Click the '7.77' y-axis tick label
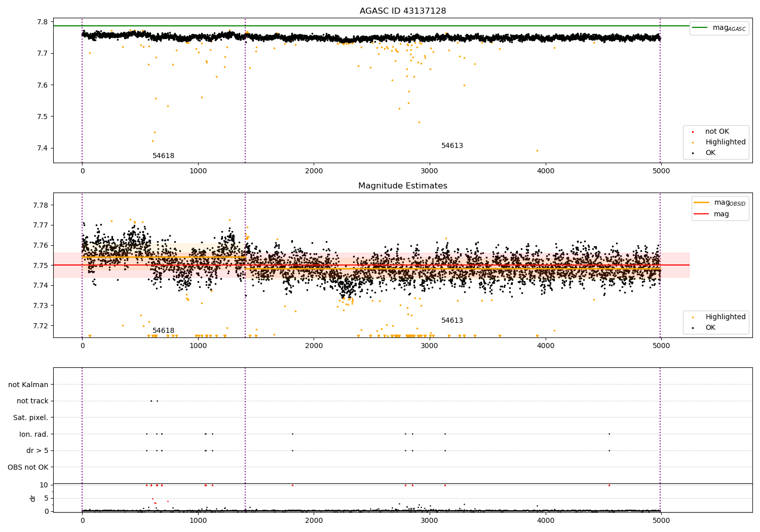The image size is (760, 532). pyautogui.click(x=41, y=225)
